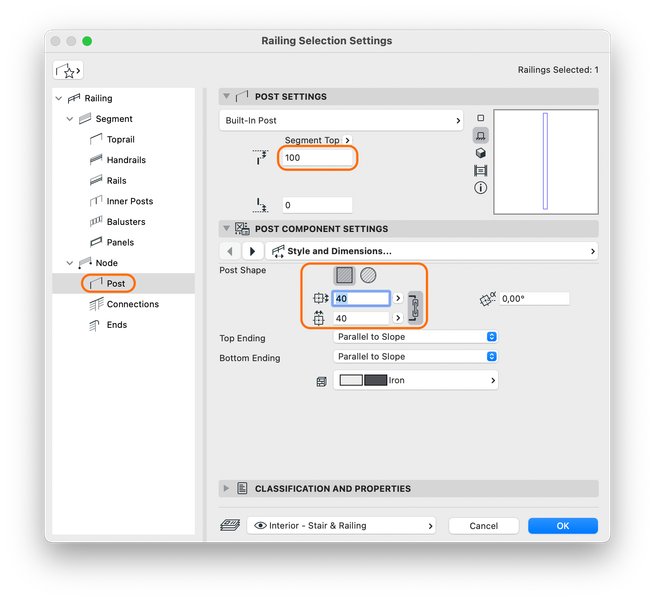Collapse the Node tree branch
655x601 pixels.
coord(70,263)
